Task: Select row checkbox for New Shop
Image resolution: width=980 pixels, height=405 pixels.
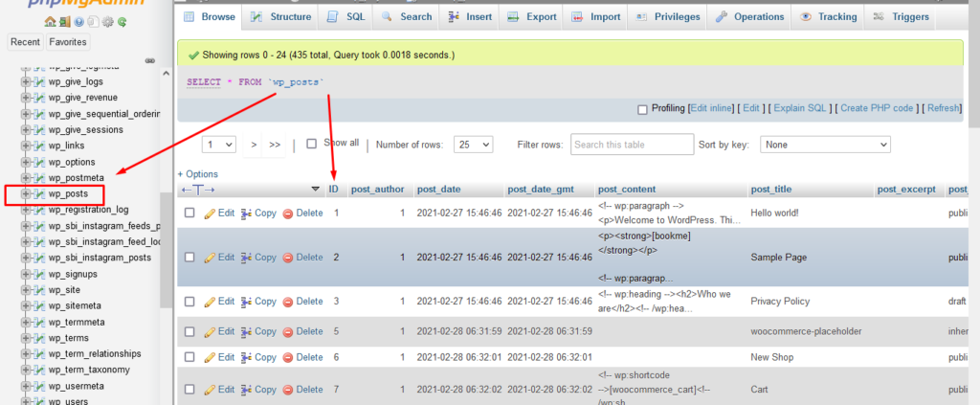Action: pos(190,357)
